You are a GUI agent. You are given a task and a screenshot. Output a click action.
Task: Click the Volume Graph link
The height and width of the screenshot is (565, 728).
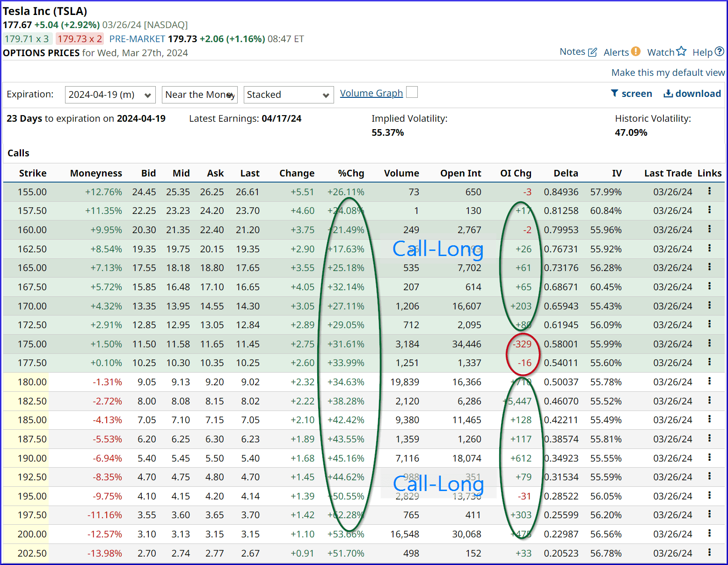pyautogui.click(x=371, y=93)
